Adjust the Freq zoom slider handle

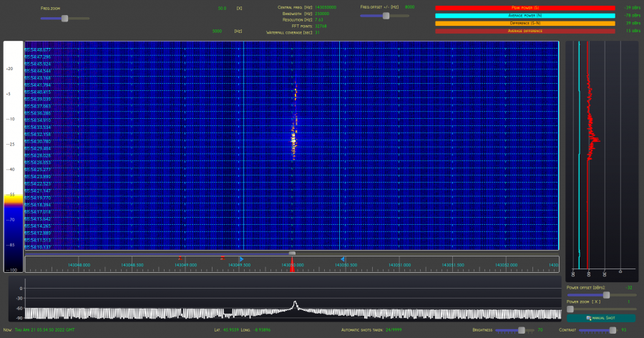[64, 18]
